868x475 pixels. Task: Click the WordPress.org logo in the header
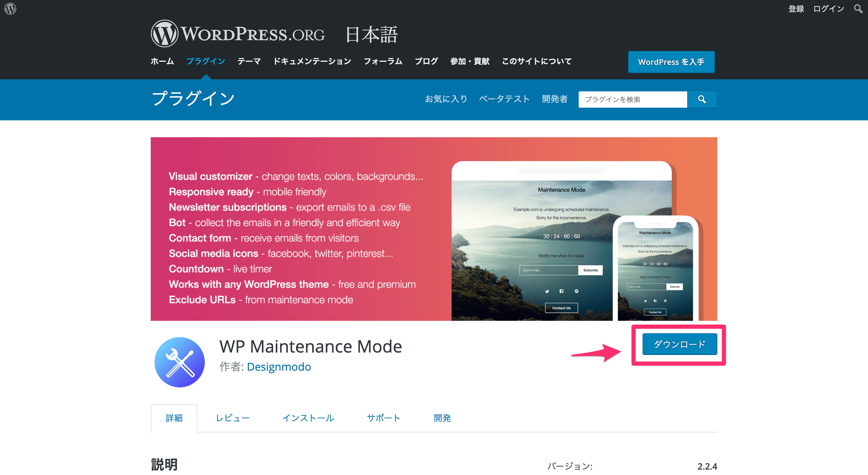pos(238,34)
